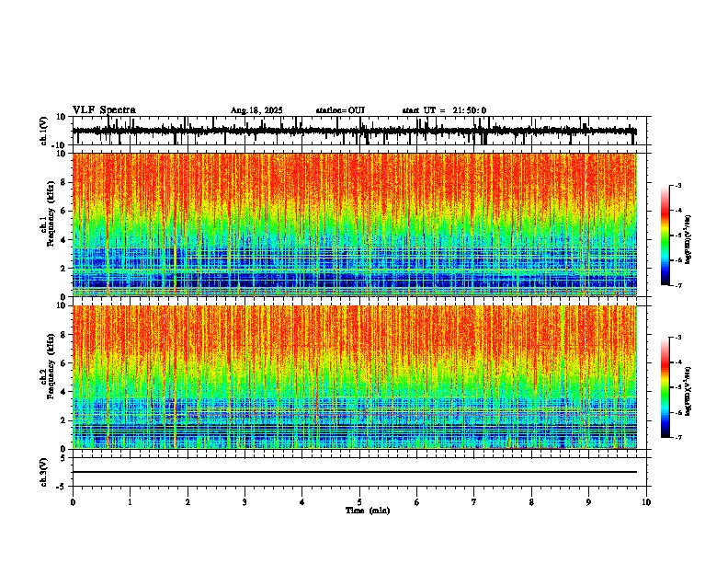Click the ch.3(V) flat line panel

[359, 472]
